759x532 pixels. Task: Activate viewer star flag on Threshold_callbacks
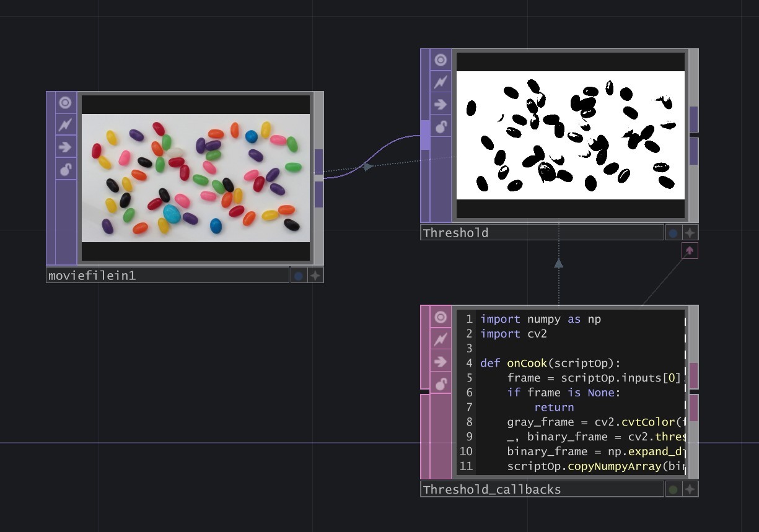click(x=690, y=489)
